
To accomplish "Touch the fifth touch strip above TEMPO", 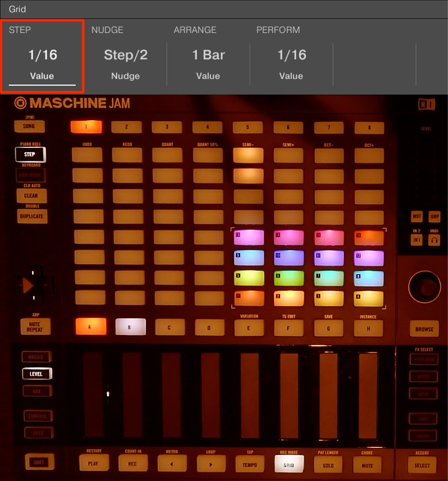I will [x=250, y=396].
